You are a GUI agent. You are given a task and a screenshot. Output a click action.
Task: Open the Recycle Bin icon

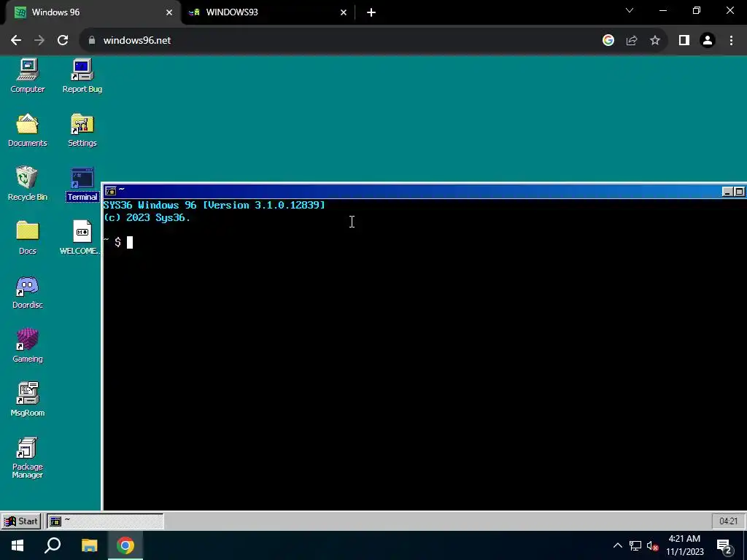(28, 183)
